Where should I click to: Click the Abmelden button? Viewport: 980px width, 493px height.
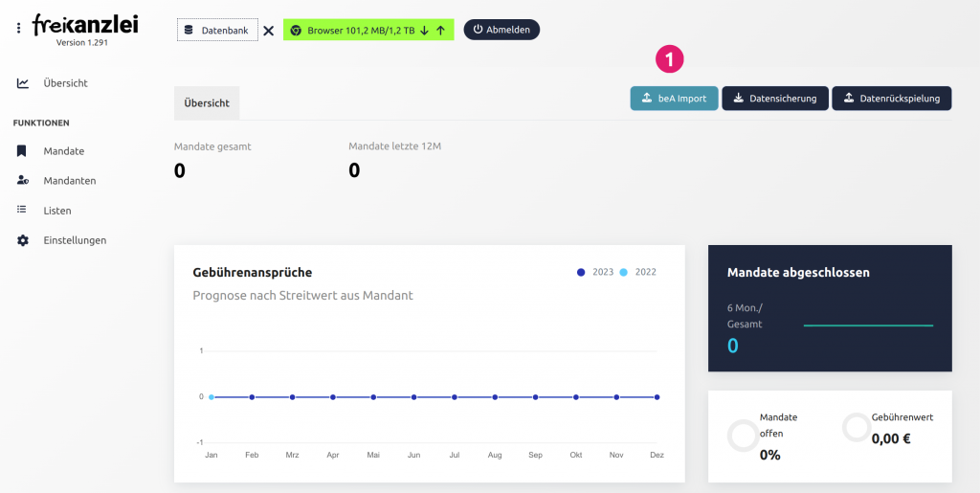[x=501, y=30]
